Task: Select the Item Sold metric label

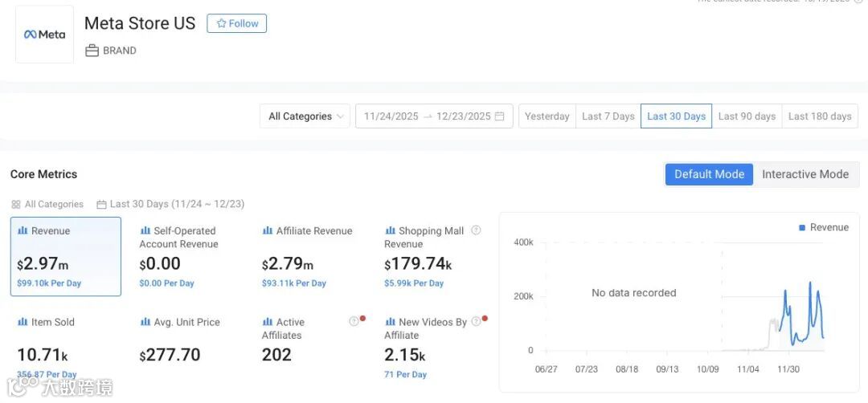Action: [x=52, y=322]
